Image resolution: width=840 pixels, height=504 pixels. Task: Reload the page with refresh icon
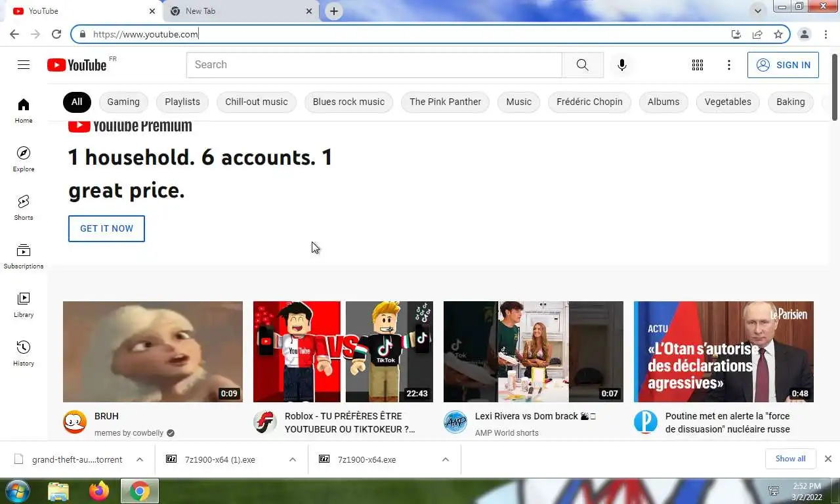point(56,34)
